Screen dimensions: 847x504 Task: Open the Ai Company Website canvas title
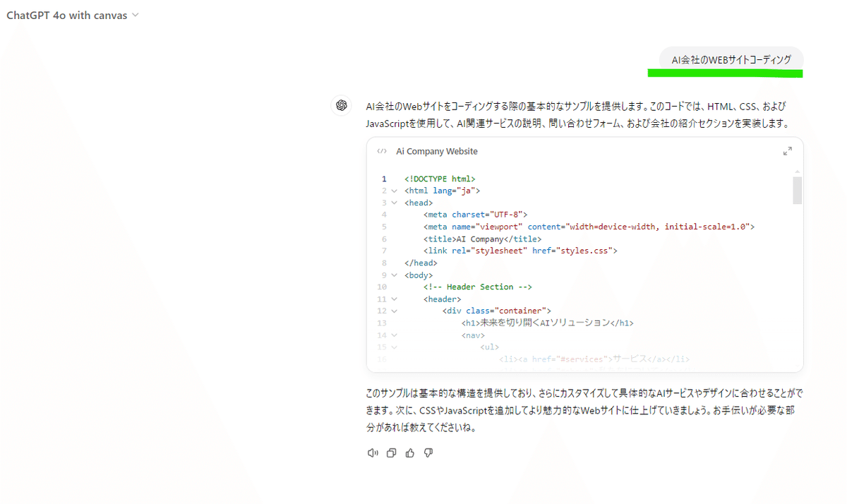437,151
